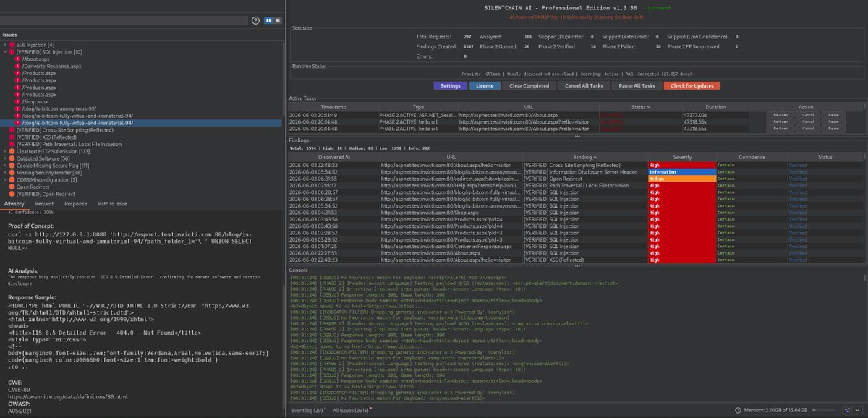This screenshot has width=868, height=418.
Task: Select the Help.aspx Path Traversal finding row
Action: (577, 186)
